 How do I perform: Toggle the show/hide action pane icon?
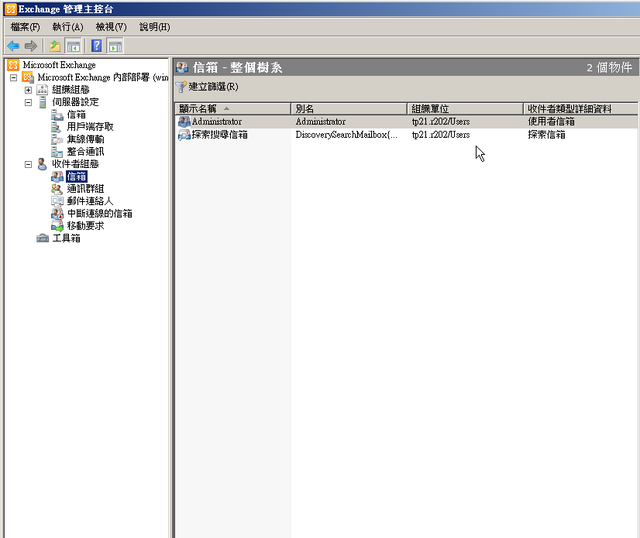coord(115,46)
